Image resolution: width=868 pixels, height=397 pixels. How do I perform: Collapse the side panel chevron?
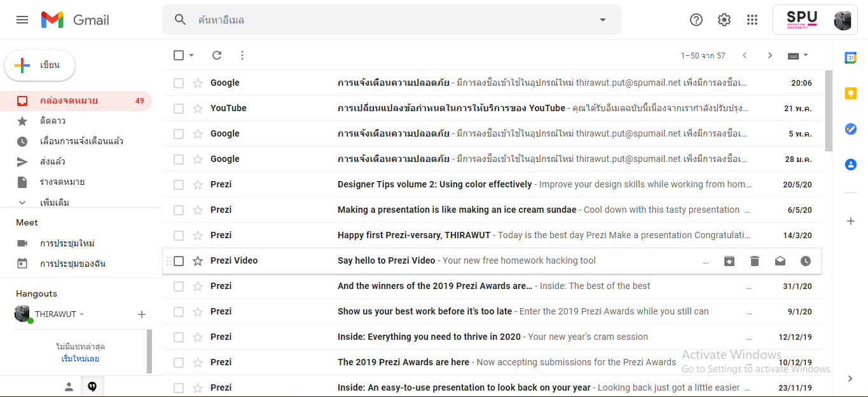click(851, 379)
